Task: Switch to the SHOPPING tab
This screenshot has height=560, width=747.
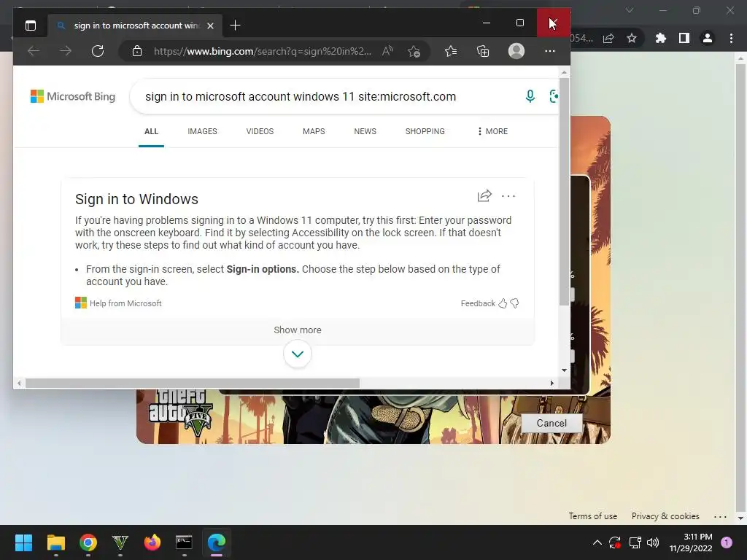Action: [425, 131]
